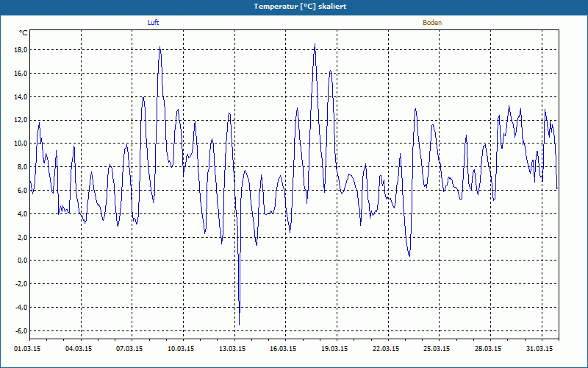Viewport: 588px width, 368px height.
Task: Click the -2,0 y-axis value
Action: click(21, 284)
